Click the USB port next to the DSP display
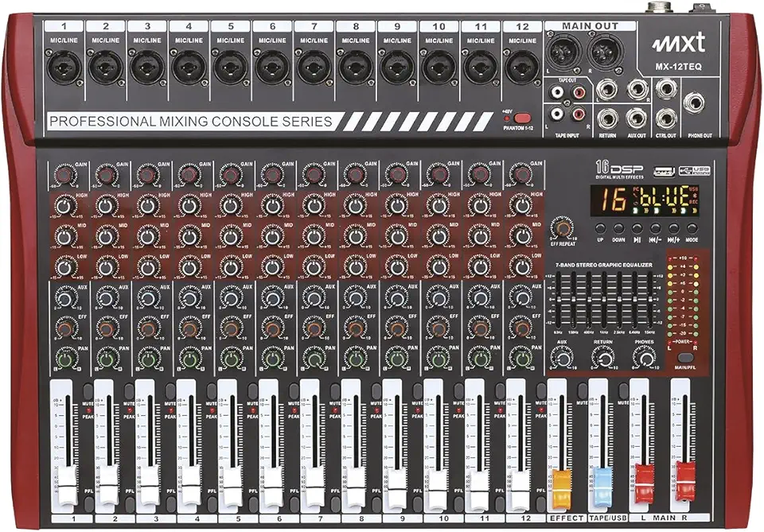Image resolution: width=764 pixels, height=532 pixels. click(664, 173)
